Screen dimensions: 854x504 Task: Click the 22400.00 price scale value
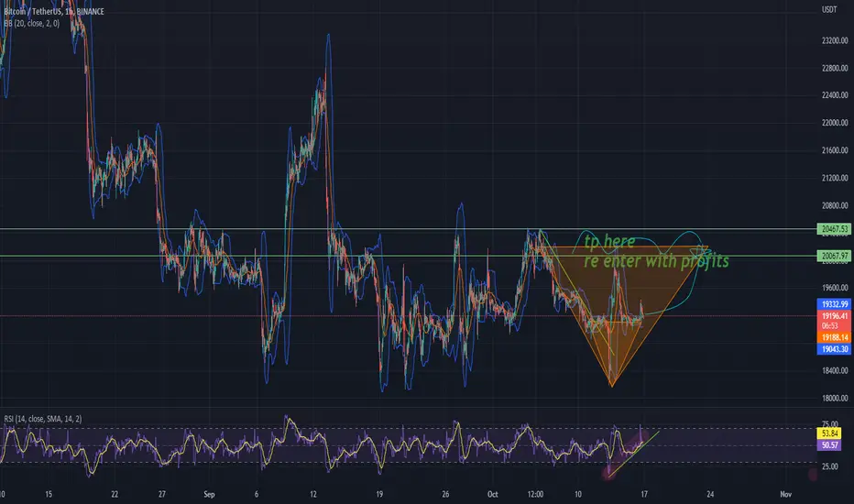tap(835, 94)
